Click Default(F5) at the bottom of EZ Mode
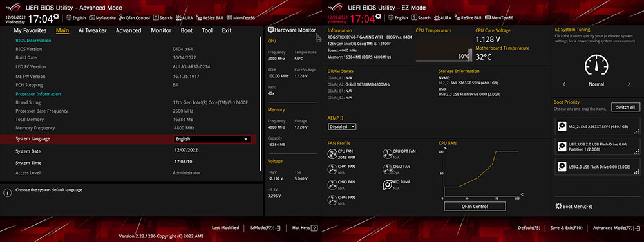 click(x=529, y=228)
